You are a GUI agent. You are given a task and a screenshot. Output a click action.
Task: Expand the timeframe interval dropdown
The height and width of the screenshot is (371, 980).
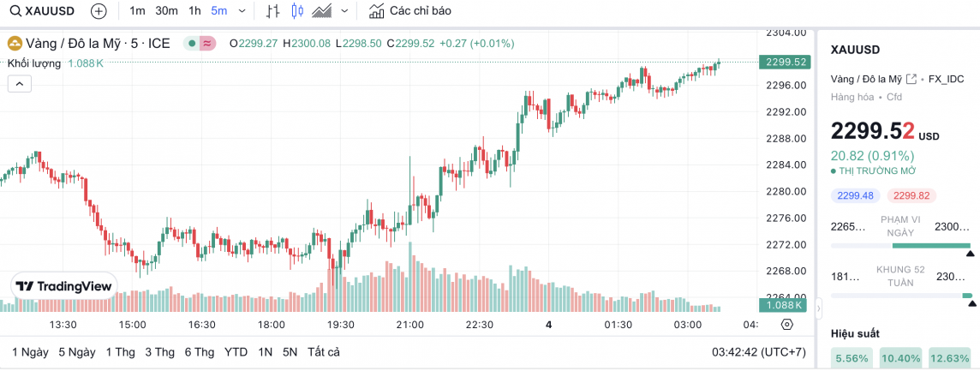pyautogui.click(x=242, y=11)
